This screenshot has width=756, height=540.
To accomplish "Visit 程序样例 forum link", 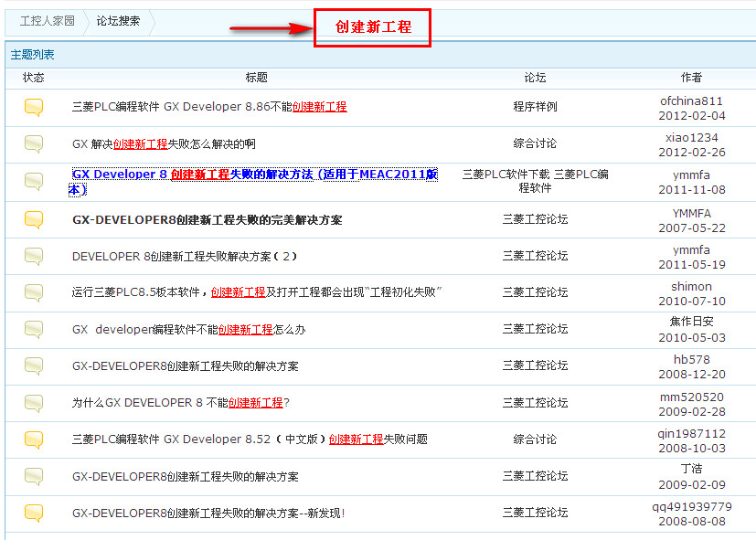I will pyautogui.click(x=535, y=107).
